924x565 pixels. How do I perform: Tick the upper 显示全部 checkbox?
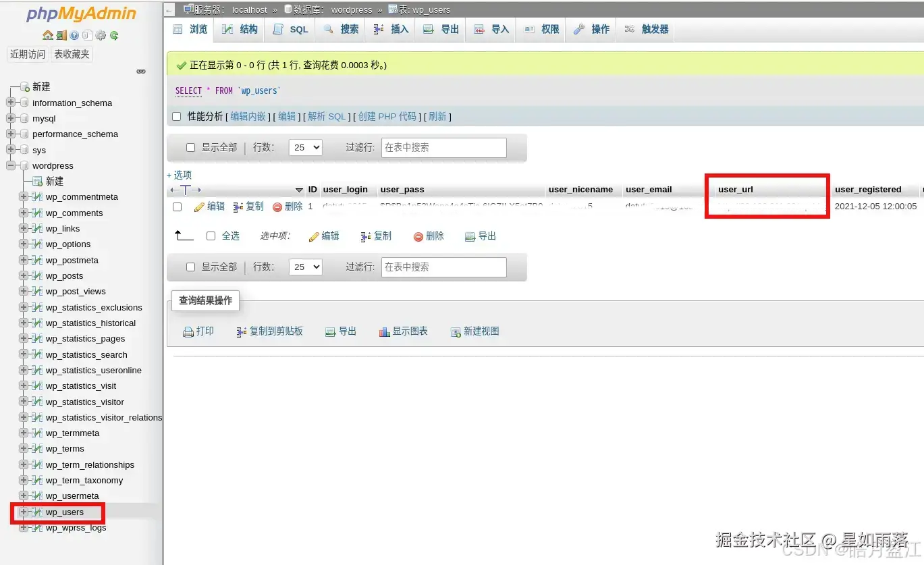190,147
